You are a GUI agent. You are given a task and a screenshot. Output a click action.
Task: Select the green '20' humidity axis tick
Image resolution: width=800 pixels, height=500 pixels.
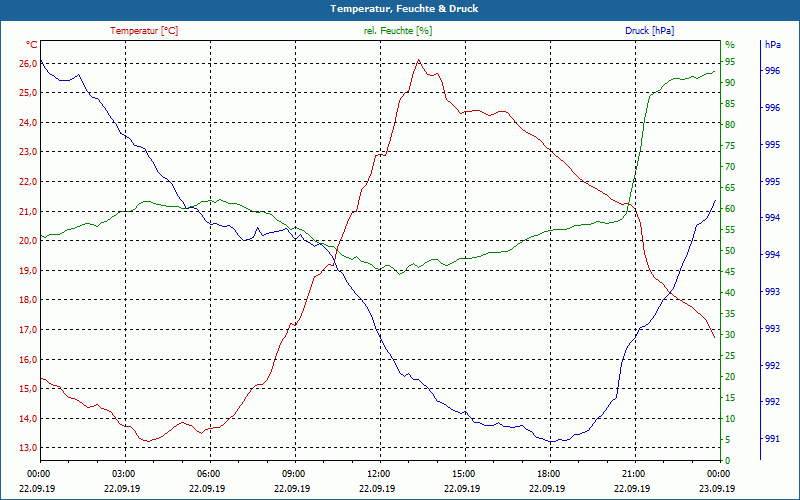730,377
